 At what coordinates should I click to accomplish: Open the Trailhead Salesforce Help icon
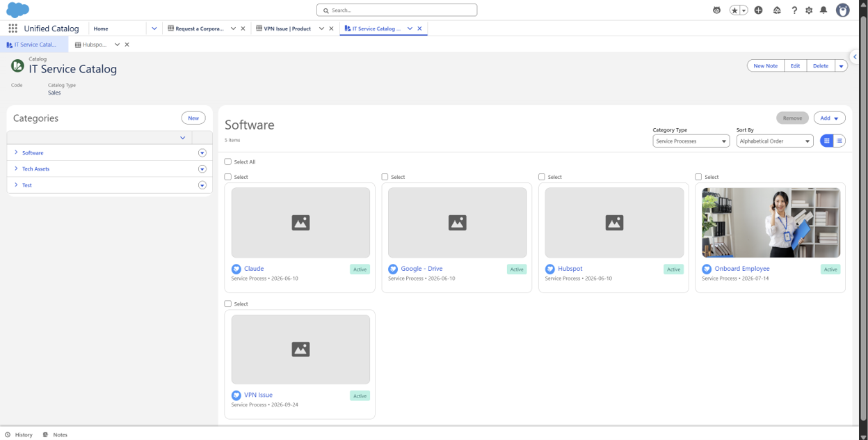(x=777, y=10)
